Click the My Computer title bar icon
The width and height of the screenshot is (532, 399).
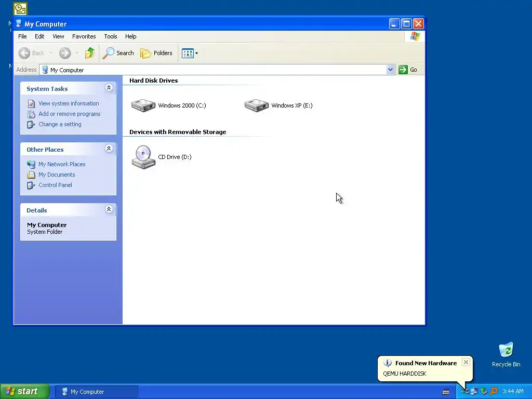[19, 24]
